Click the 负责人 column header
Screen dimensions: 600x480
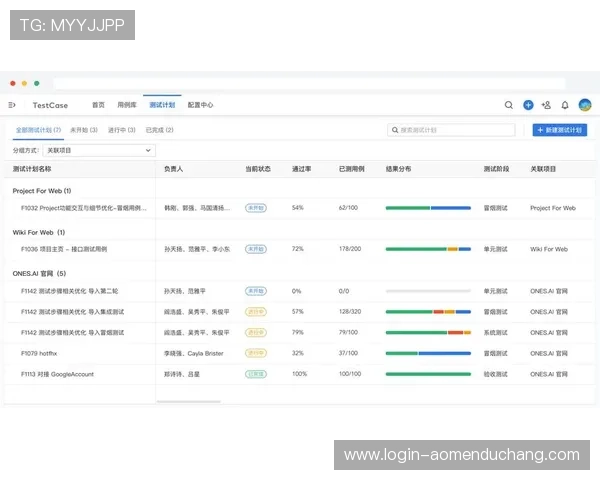(173, 169)
